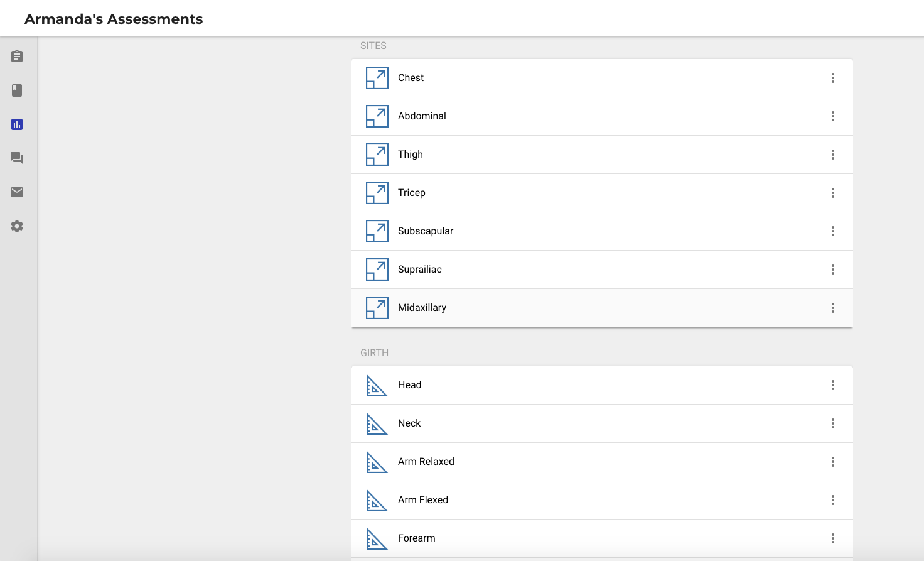Select the Thigh site label

pos(411,155)
